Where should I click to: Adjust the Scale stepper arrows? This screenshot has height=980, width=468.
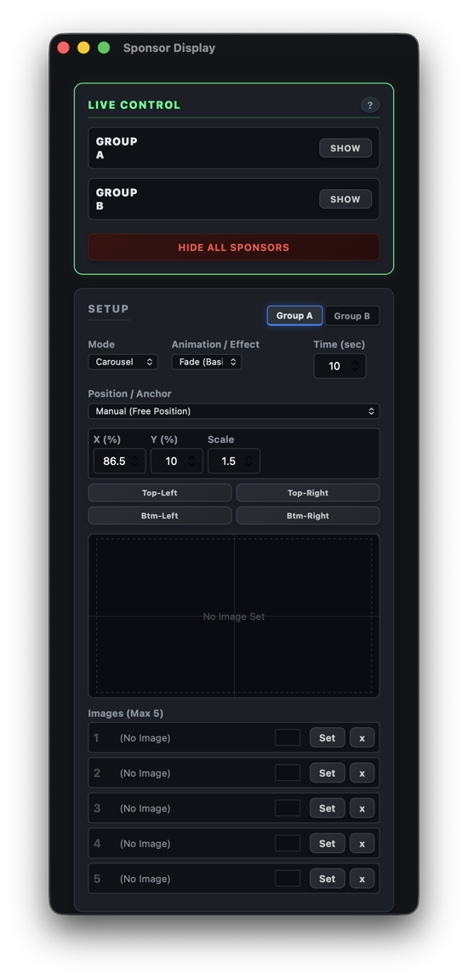tap(248, 461)
